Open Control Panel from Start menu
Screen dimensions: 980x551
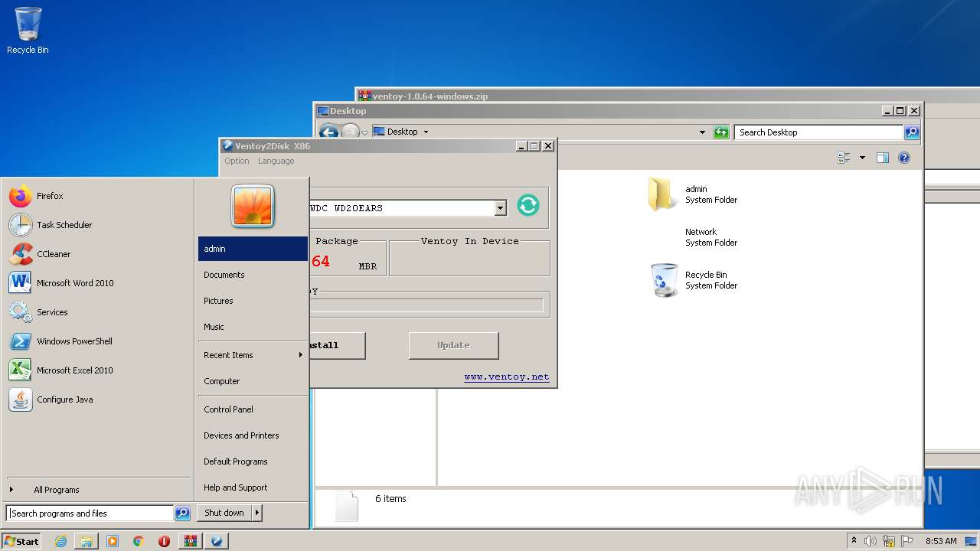[x=253, y=409]
